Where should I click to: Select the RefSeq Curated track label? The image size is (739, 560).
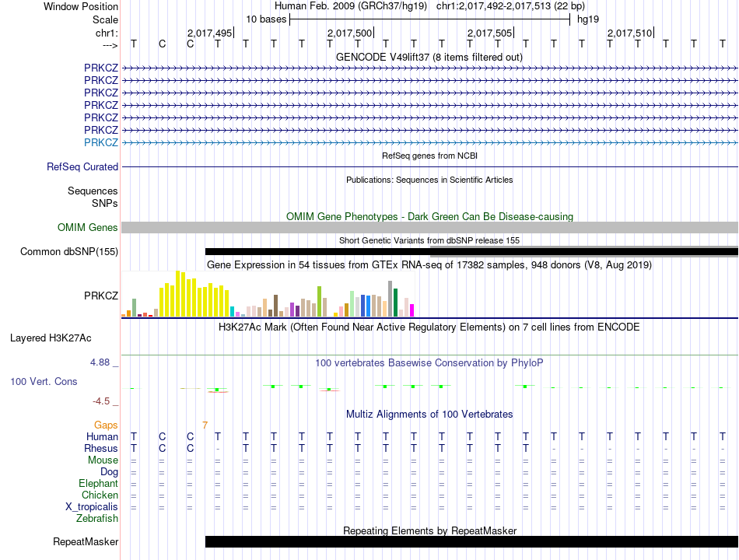(82, 167)
